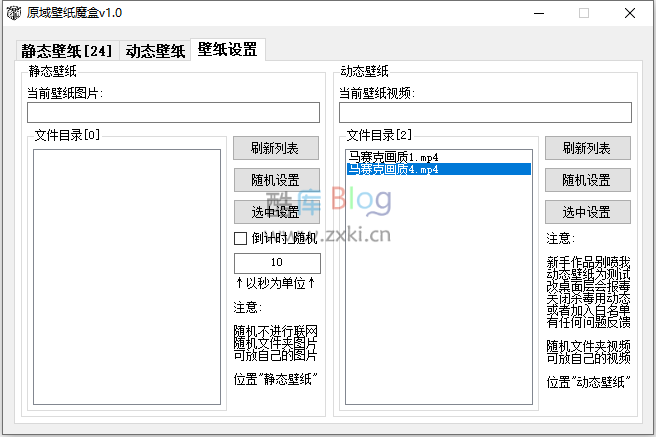This screenshot has height=437, width=656.
Task: Minimize the 原域壁纸魔盒 window
Action: click(539, 13)
